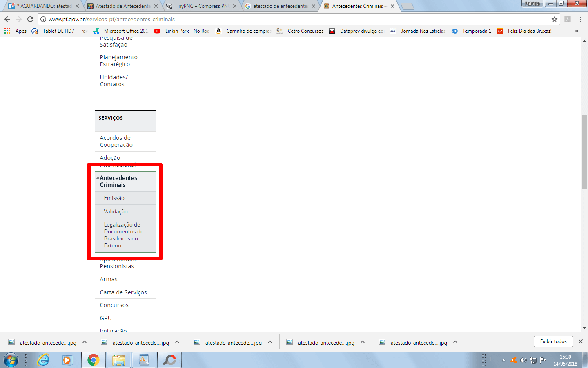Image resolution: width=588 pixels, height=368 pixels.
Task: Expand options arrow for last downloaded jpg
Action: [x=455, y=342]
